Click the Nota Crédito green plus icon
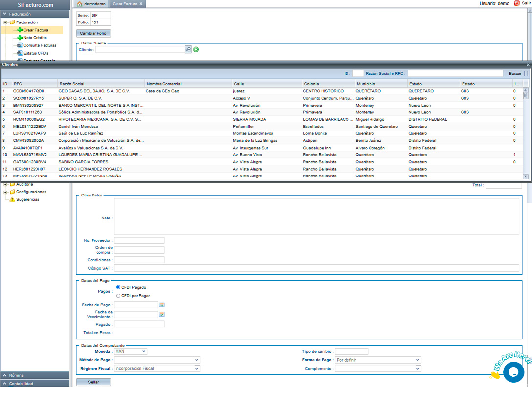532x393 pixels. [x=20, y=38]
